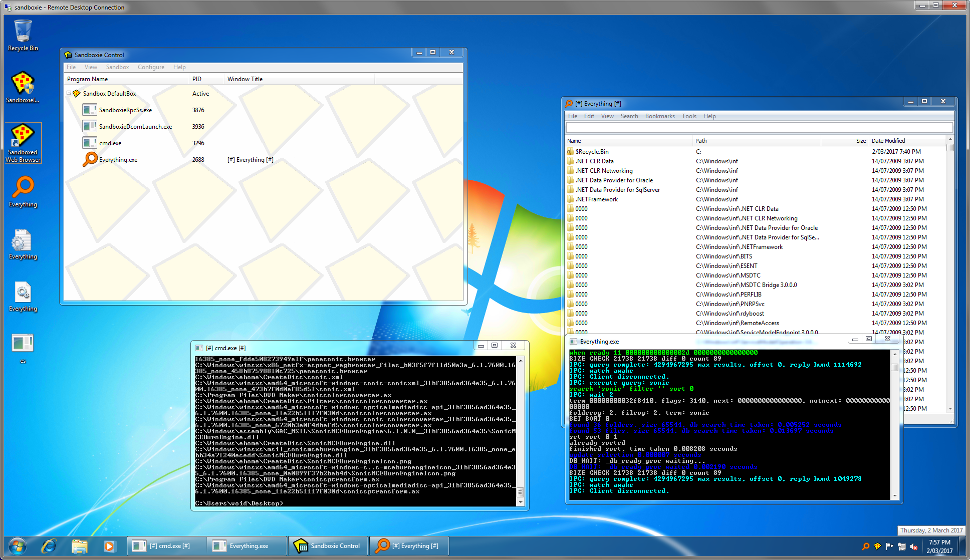Click the scroll down arrow in Everything.exe console
Image resolution: width=970 pixels, height=560 pixels.
895,496
